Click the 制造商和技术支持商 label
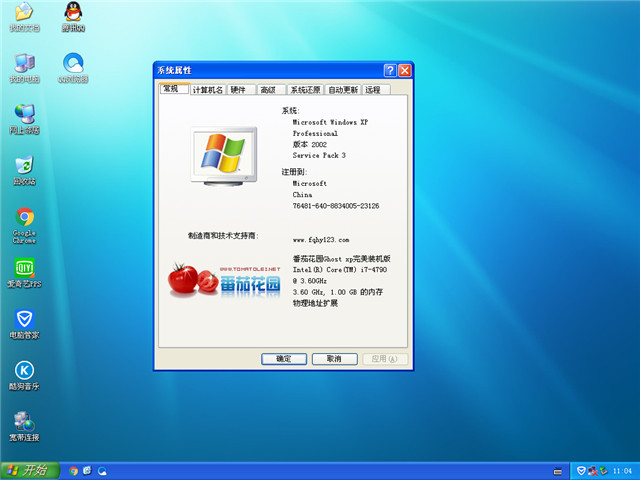Viewport: 640px width, 480px height. tap(223, 236)
